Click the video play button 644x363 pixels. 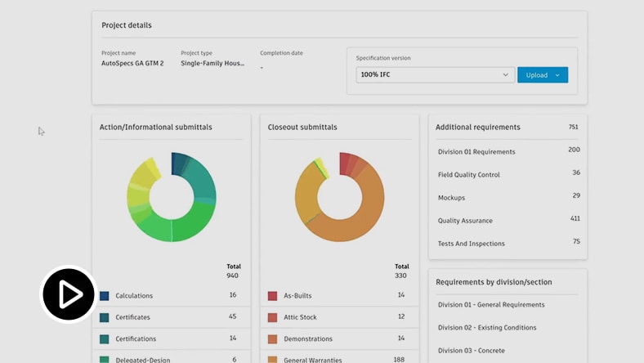point(69,294)
